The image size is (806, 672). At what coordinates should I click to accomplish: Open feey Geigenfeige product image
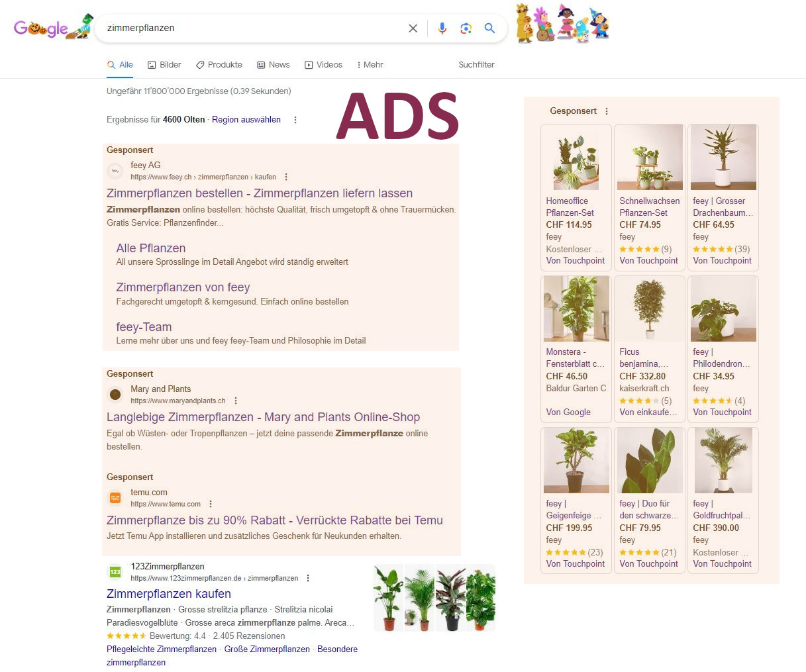(576, 460)
